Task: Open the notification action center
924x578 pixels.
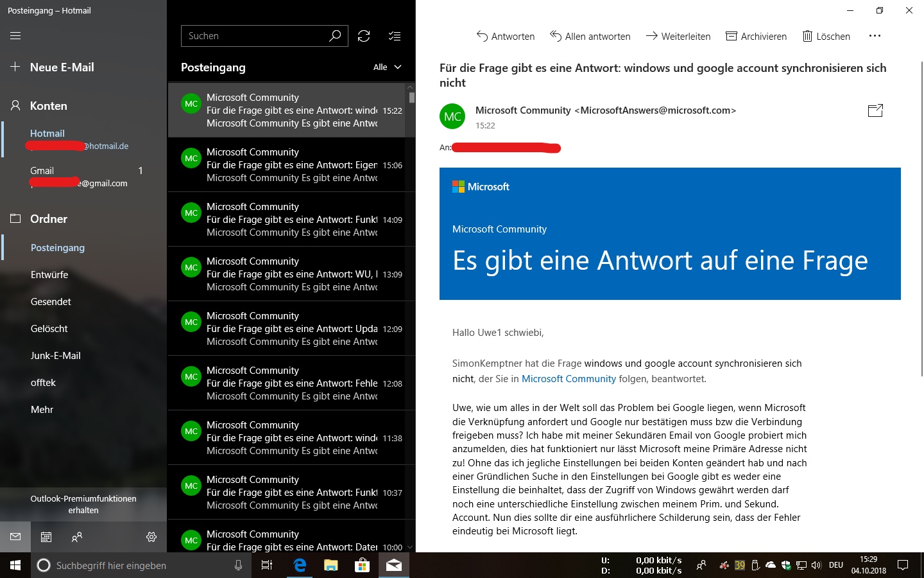Action: [x=903, y=565]
